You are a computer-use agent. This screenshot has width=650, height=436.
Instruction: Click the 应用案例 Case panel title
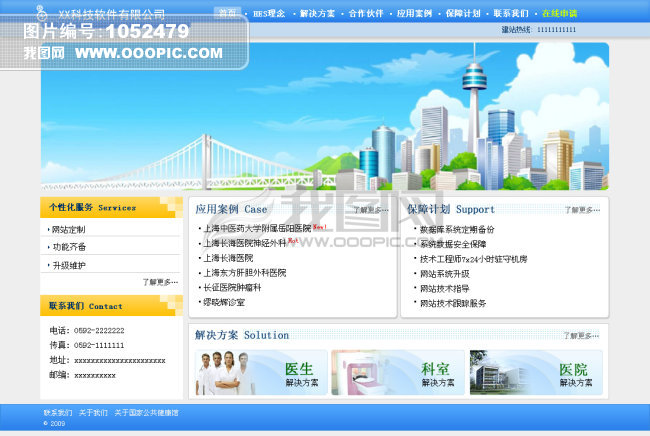(231, 209)
